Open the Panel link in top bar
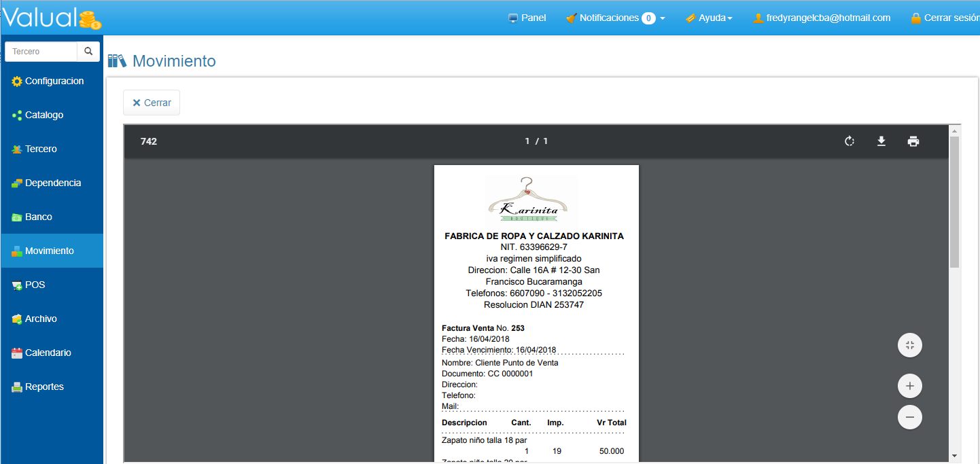This screenshot has height=464, width=980. [527, 18]
